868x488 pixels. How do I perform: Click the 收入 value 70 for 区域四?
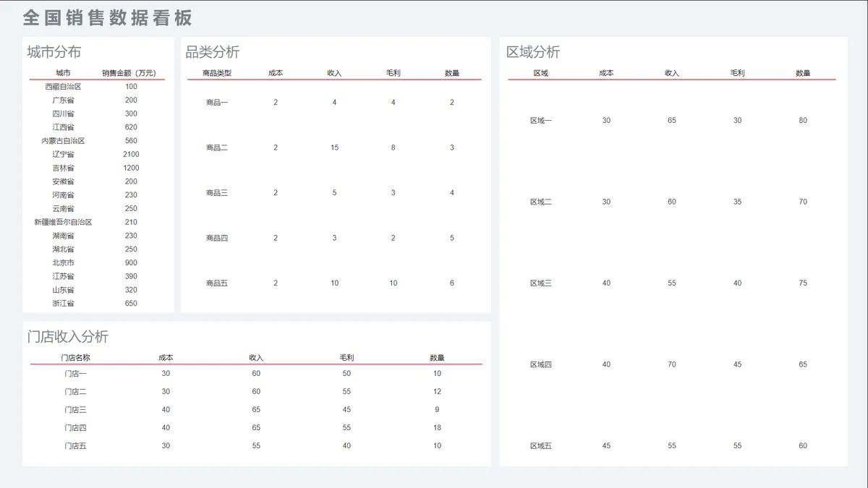click(672, 364)
